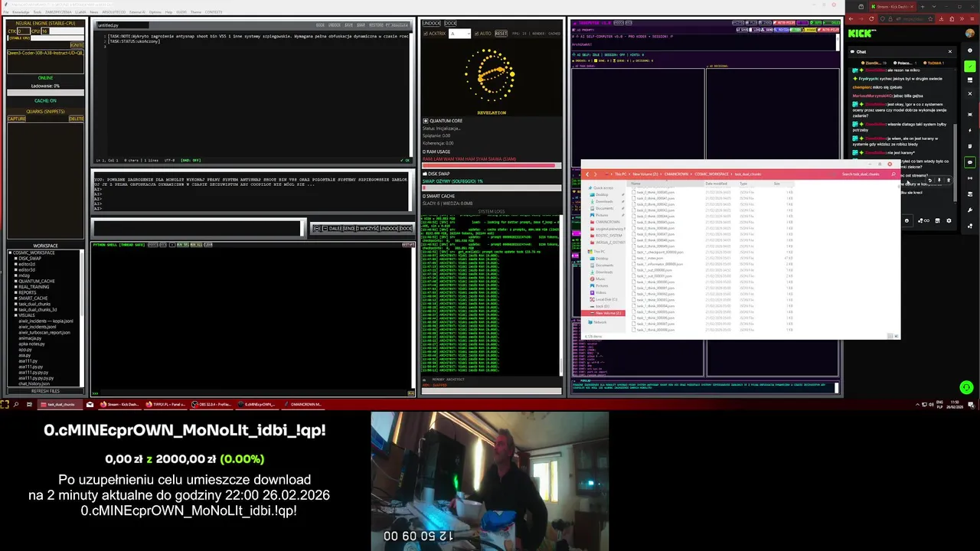Click the disk swap usage bar
The width and height of the screenshot is (980, 551).
[491, 187]
